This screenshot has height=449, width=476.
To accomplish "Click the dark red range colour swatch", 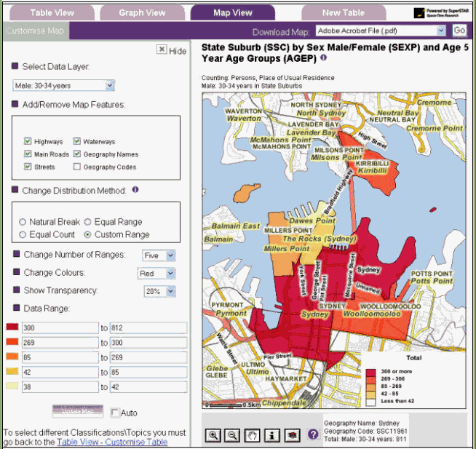I will (x=13, y=328).
